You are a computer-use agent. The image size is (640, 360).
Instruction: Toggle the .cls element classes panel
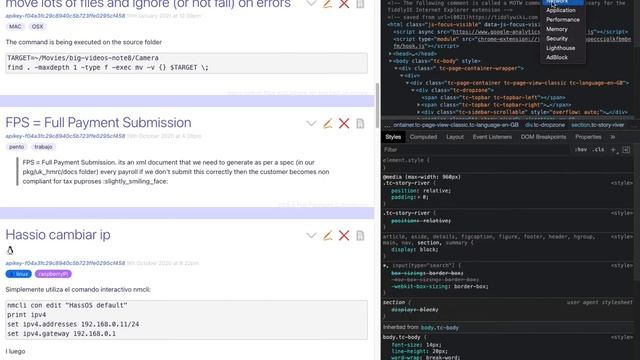pos(599,150)
